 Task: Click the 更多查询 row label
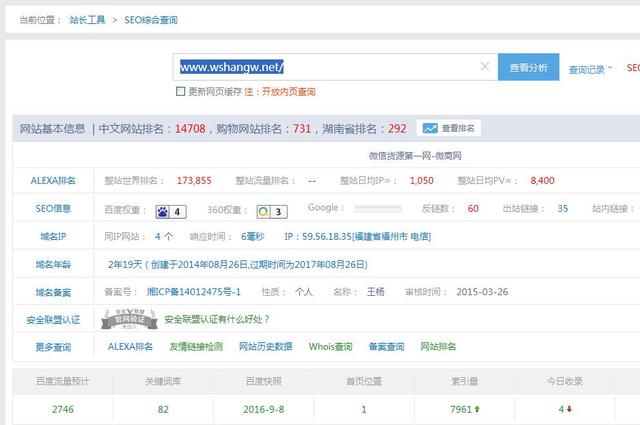[53, 347]
